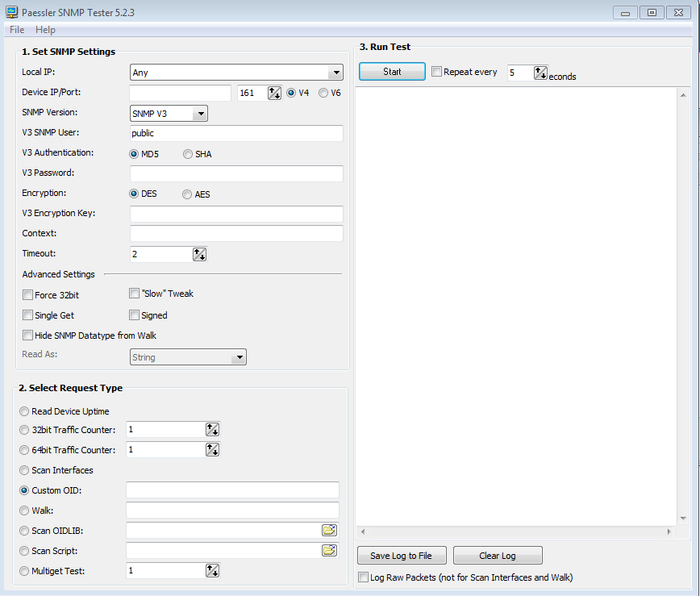Click the log scroll down arrow
Viewport: 700px width, 596px height.
683,519
